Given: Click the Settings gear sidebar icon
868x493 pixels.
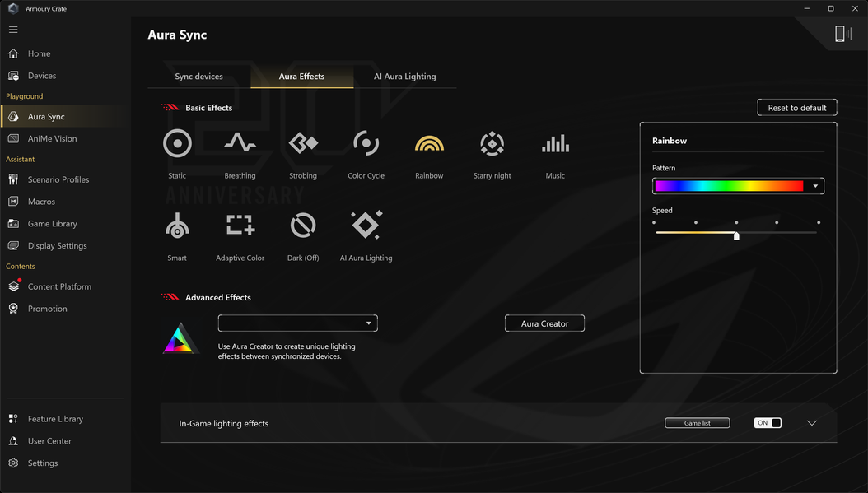Looking at the screenshot, I should (x=13, y=463).
